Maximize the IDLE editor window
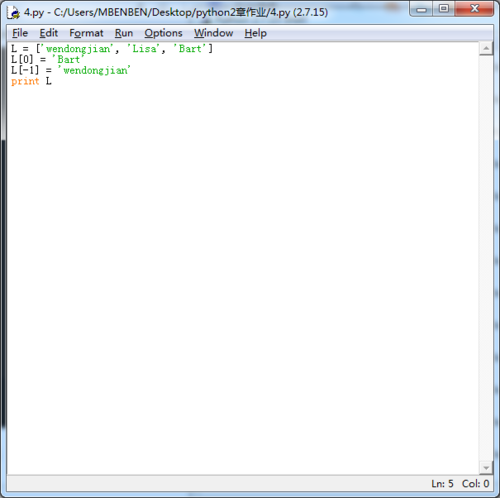 pyautogui.click(x=444, y=9)
